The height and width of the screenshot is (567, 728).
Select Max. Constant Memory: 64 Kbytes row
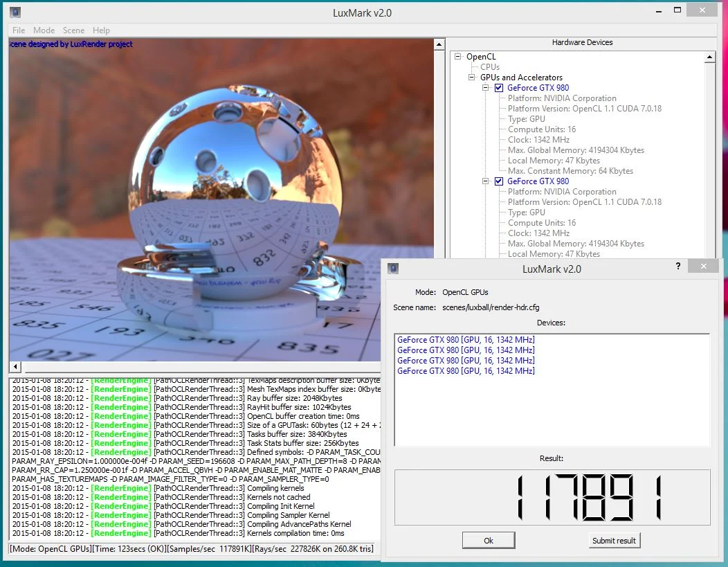tap(570, 171)
